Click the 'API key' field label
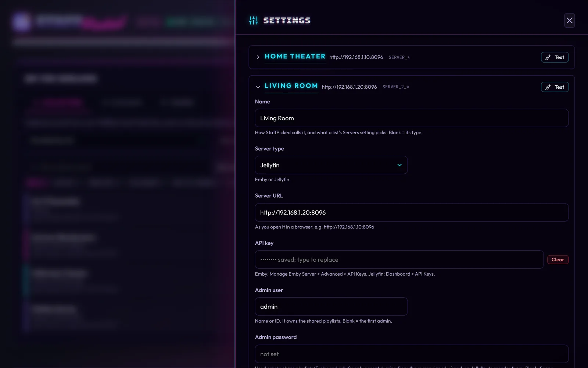Image resolution: width=588 pixels, height=368 pixels. pos(264,243)
